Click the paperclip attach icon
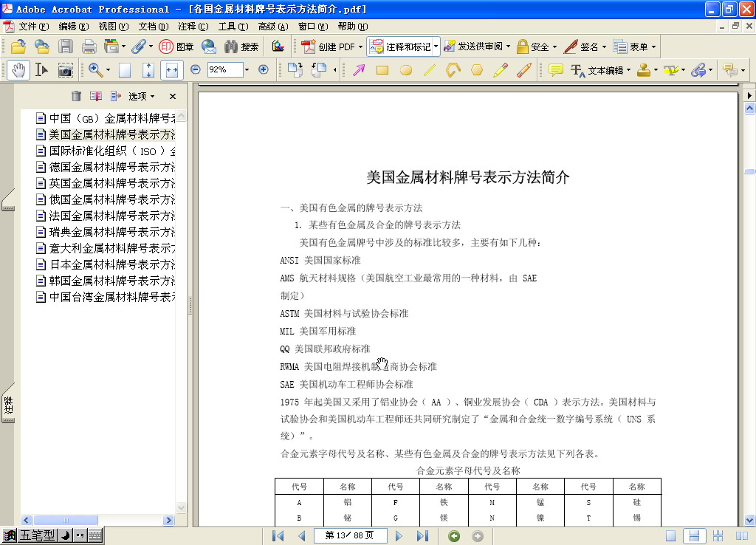Screen dimensions: 756x545 click(138, 47)
